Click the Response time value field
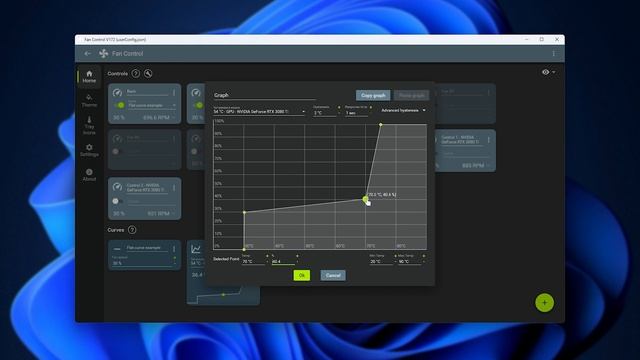640x360 pixels. [356, 112]
